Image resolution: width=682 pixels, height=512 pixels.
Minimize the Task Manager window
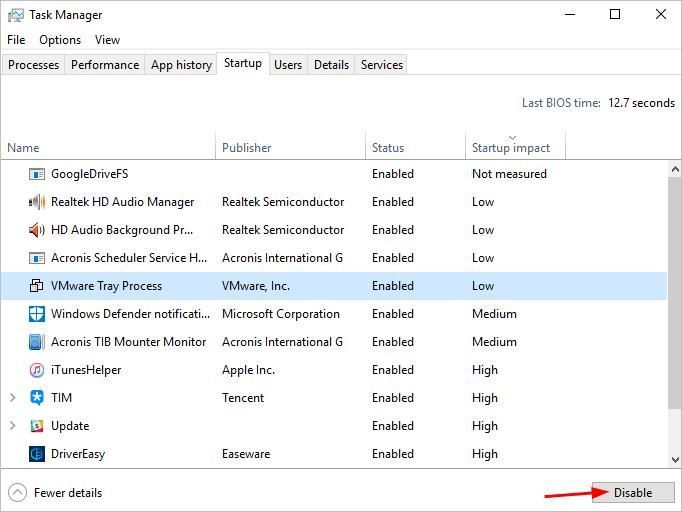point(570,14)
